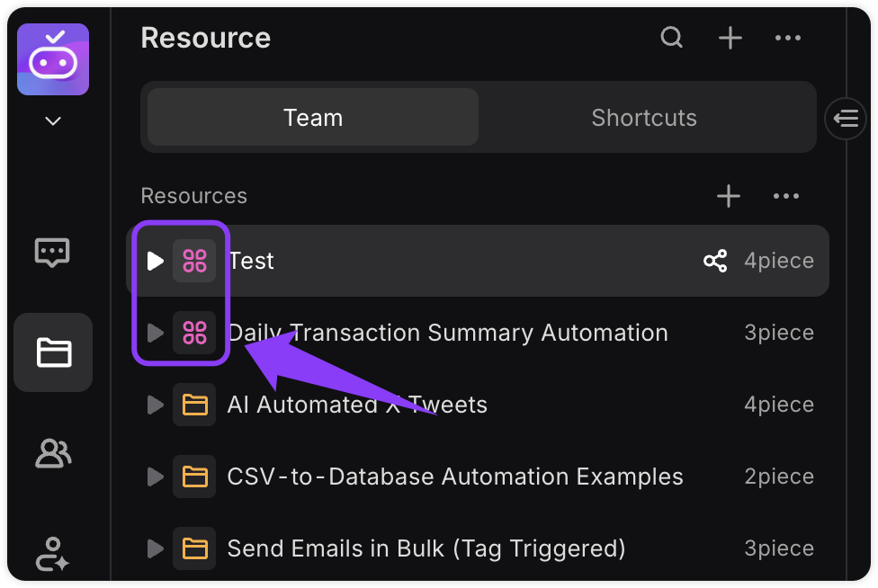
Task: Open workspace dropdown chevron under logo
Action: click(53, 120)
